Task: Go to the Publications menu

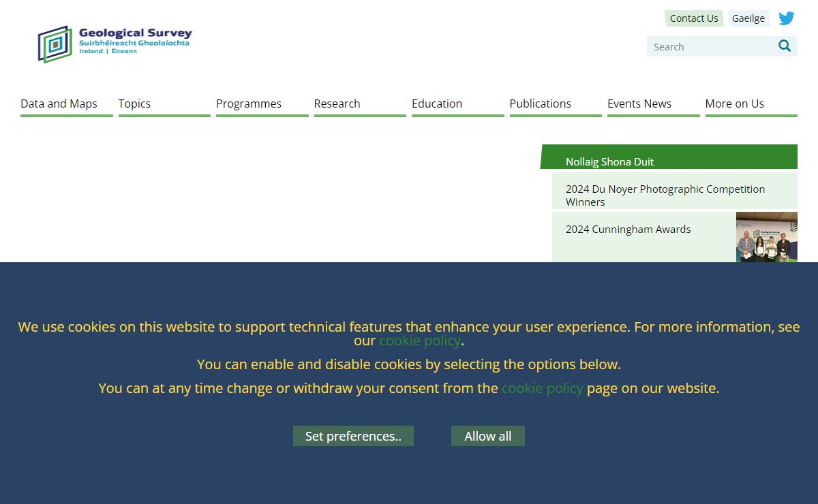Action: tap(540, 104)
